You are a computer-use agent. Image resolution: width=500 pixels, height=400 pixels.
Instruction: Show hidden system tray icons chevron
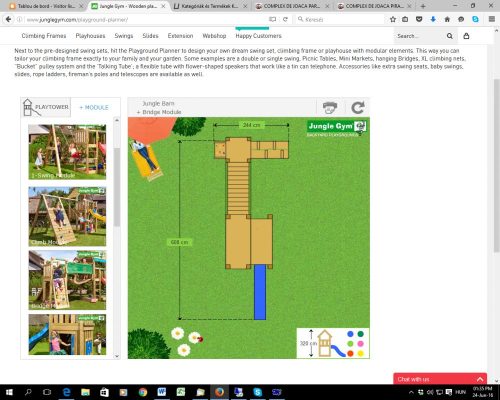[411, 392]
